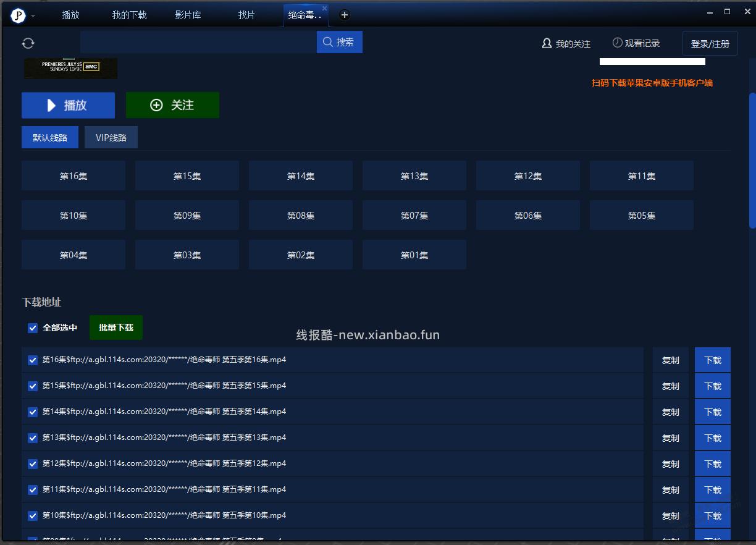Copy the 第11集 download link

tap(671, 490)
